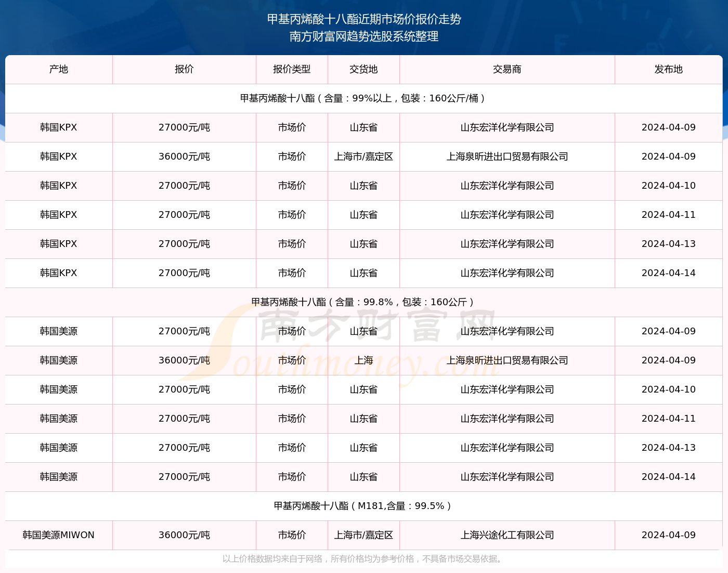This screenshot has height=573, width=728.
Task: Click 2024-04-14 in the 韩国KPX row
Action: [668, 273]
